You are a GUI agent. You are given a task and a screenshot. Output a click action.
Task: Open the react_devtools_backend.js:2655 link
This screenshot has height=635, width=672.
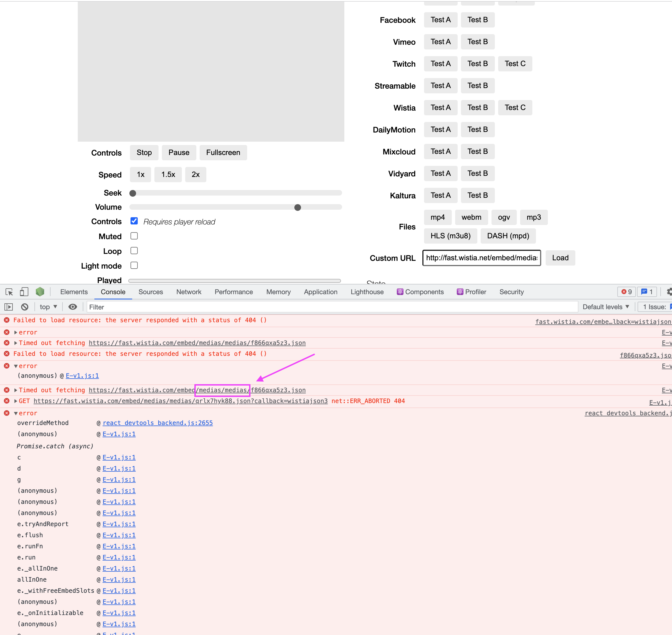pyautogui.click(x=158, y=423)
